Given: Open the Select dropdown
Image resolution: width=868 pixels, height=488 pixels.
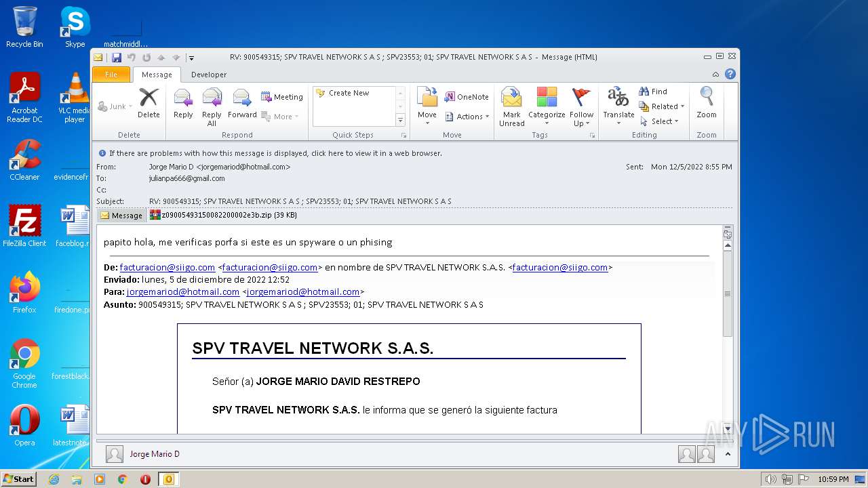Looking at the screenshot, I should click(659, 121).
